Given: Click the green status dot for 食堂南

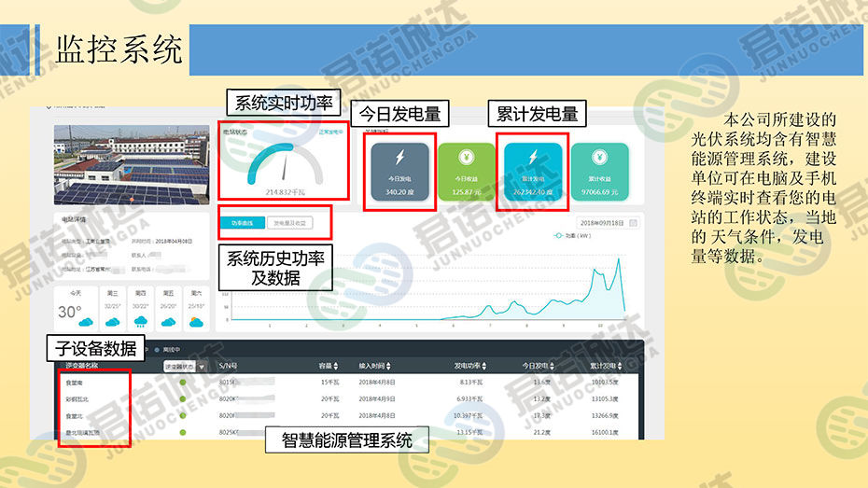Looking at the screenshot, I should pos(183,383).
